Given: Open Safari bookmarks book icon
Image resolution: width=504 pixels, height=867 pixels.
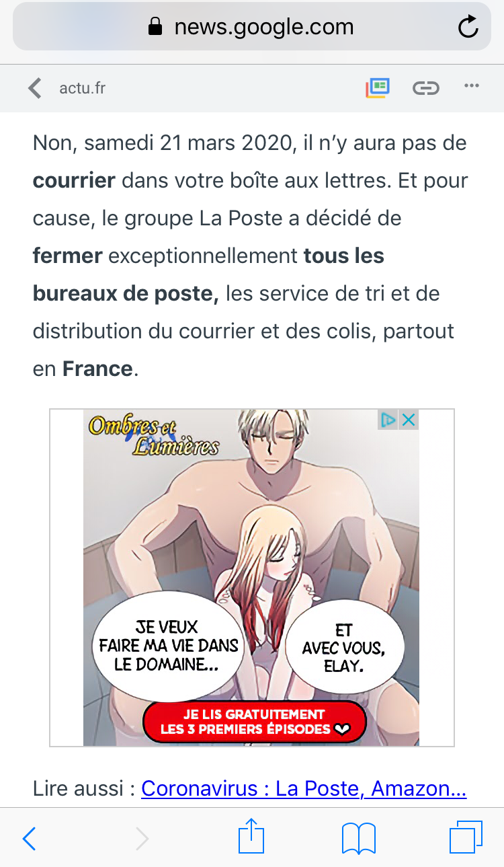Looking at the screenshot, I should click(359, 839).
